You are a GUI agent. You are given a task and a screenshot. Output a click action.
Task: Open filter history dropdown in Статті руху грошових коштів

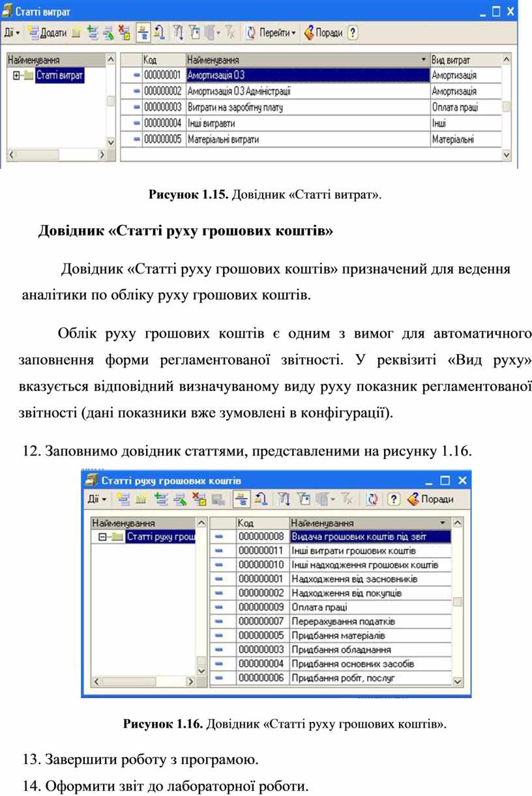pos(325,499)
